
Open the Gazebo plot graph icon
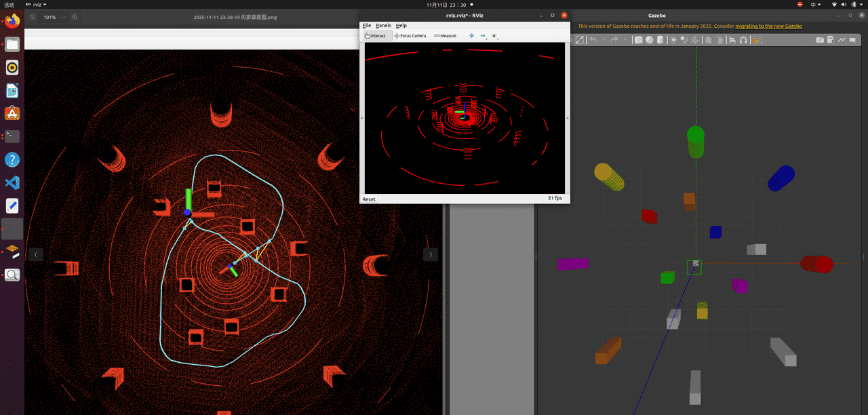point(842,40)
